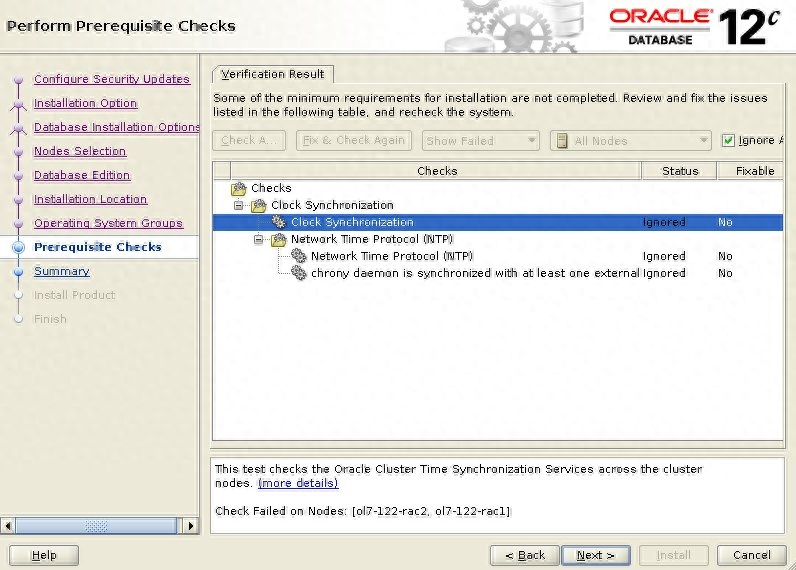Open the more details link
The height and width of the screenshot is (570, 796).
(x=297, y=483)
